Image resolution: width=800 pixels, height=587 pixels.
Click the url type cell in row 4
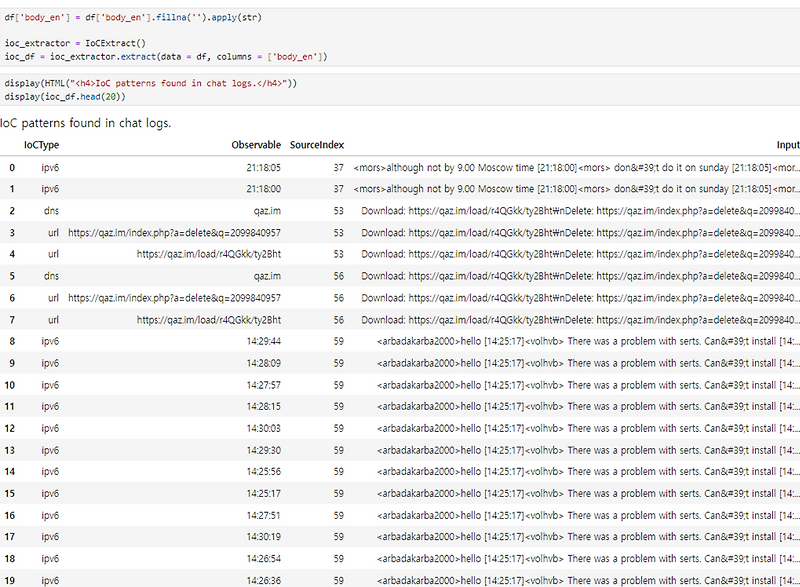tap(53, 254)
